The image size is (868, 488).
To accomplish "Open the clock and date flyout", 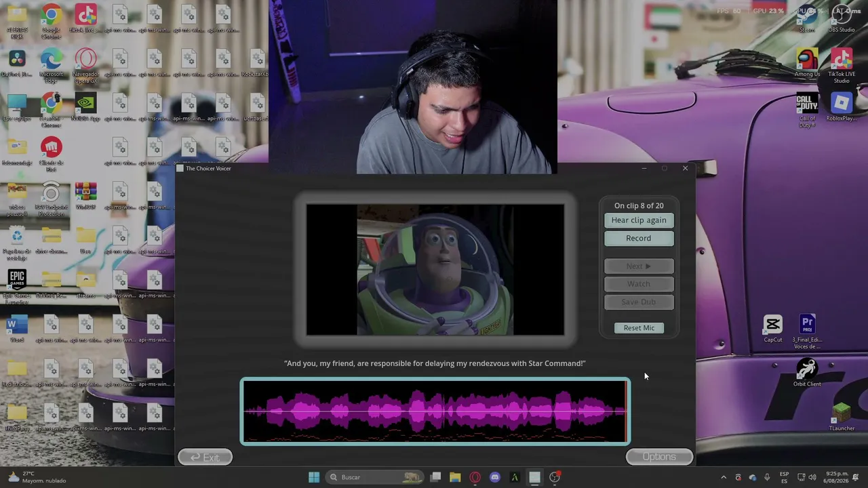I will [x=837, y=477].
